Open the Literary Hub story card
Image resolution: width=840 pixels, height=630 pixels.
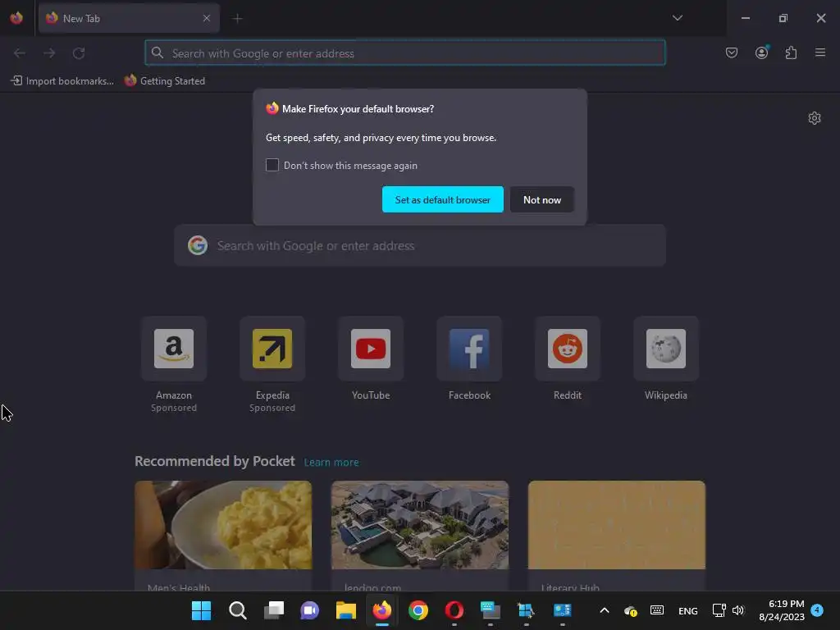tap(617, 536)
